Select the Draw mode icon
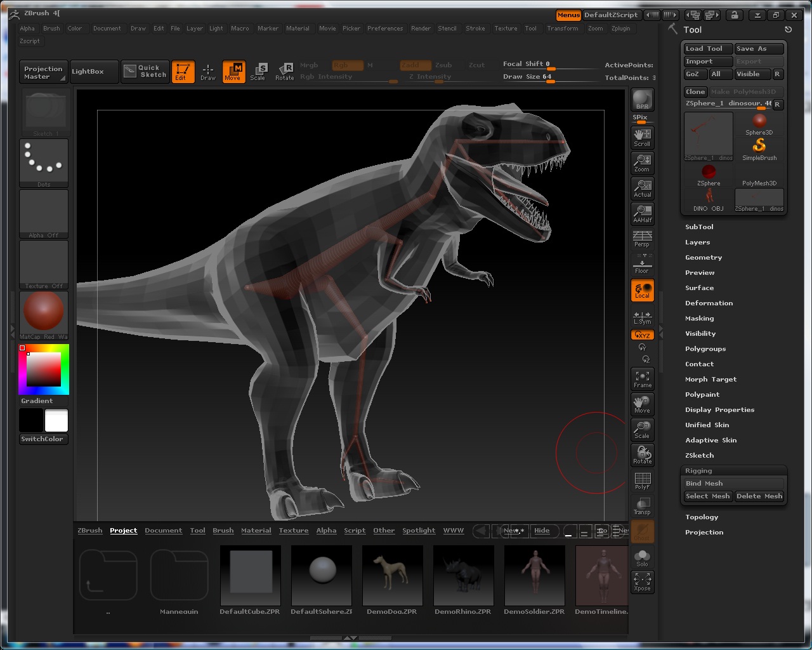The image size is (812, 650). [208, 72]
